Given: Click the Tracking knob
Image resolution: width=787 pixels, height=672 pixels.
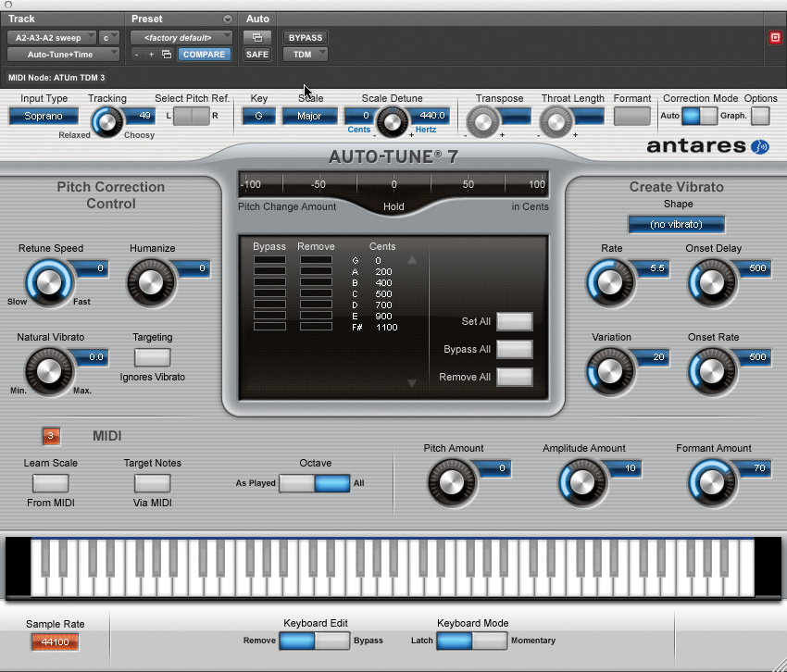Looking at the screenshot, I should (106, 121).
